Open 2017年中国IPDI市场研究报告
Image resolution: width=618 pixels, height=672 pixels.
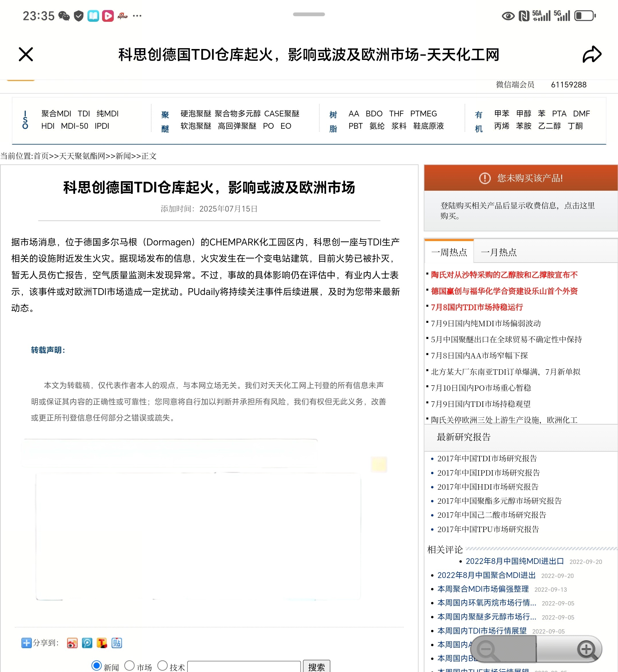488,473
